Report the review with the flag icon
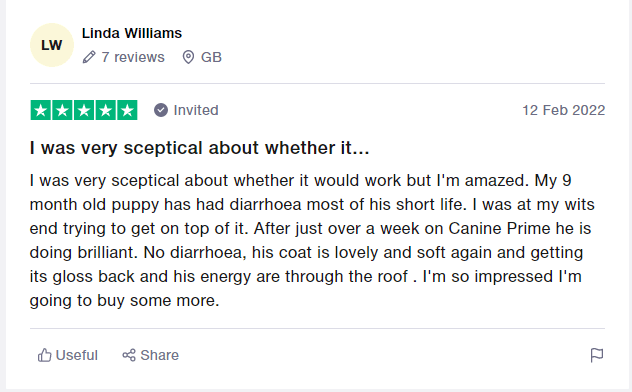The width and height of the screenshot is (632, 392). pyautogui.click(x=597, y=355)
